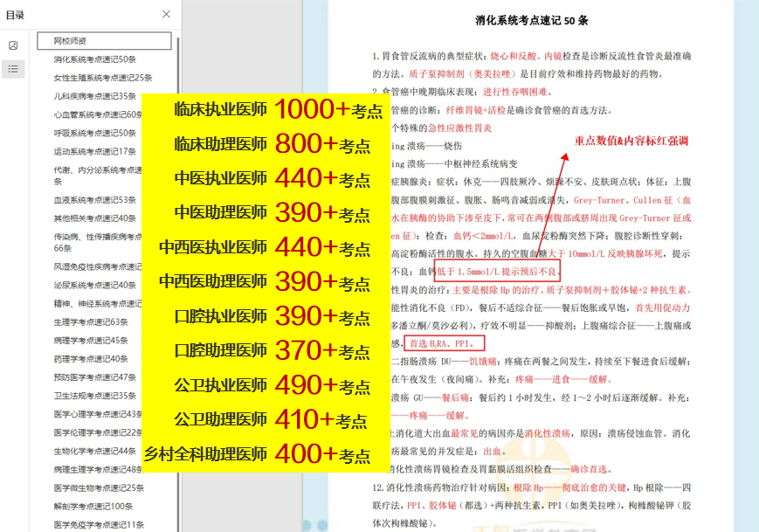Select the outline list icon in sidebar
Screen dimensions: 759x532
tap(12, 69)
